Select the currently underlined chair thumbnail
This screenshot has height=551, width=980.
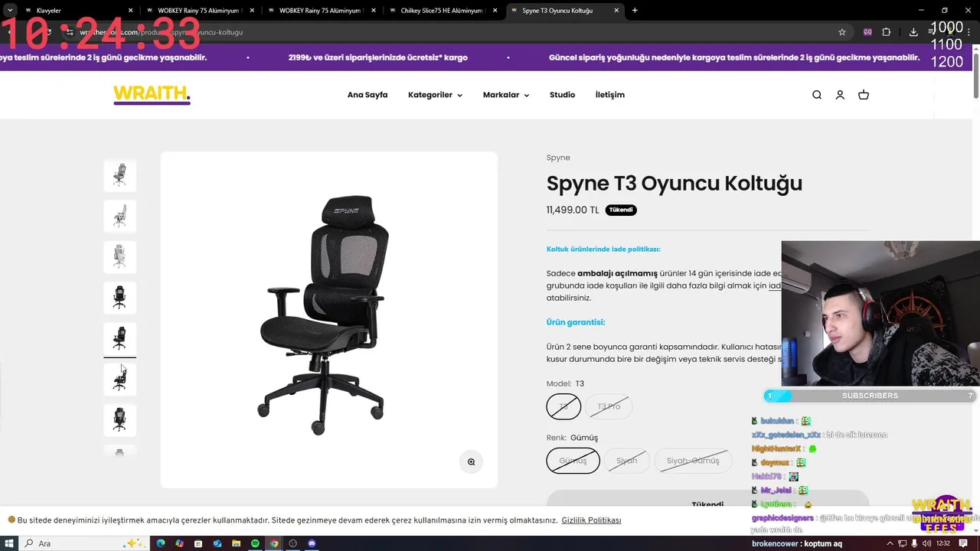119,337
